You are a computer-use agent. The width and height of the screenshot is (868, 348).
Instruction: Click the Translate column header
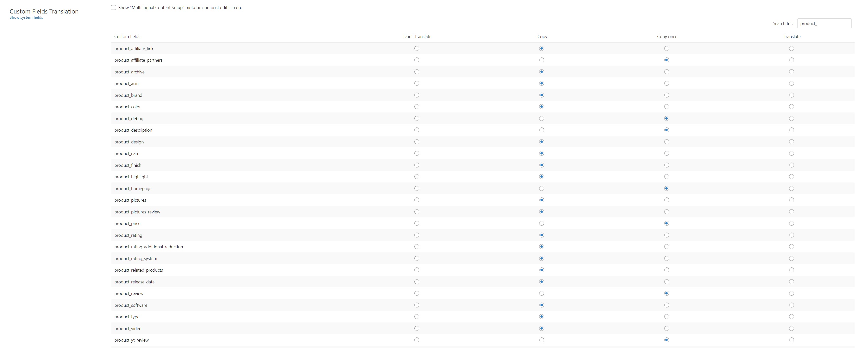pos(792,36)
